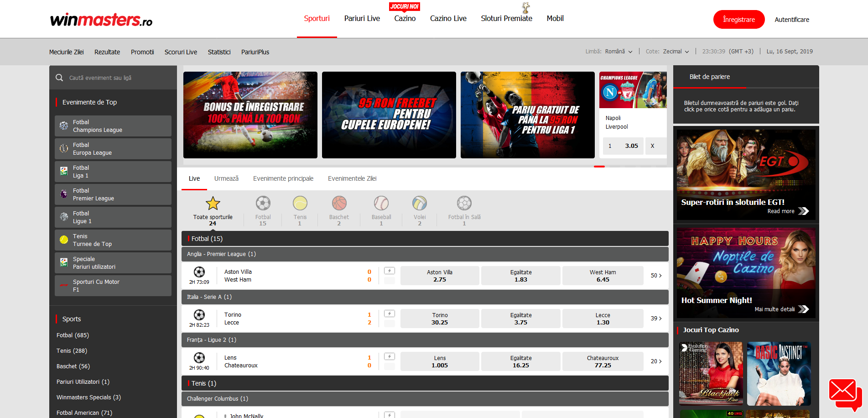868x418 pixels.
Task: Expand 39 more markets for Torino match
Action: 656,319
